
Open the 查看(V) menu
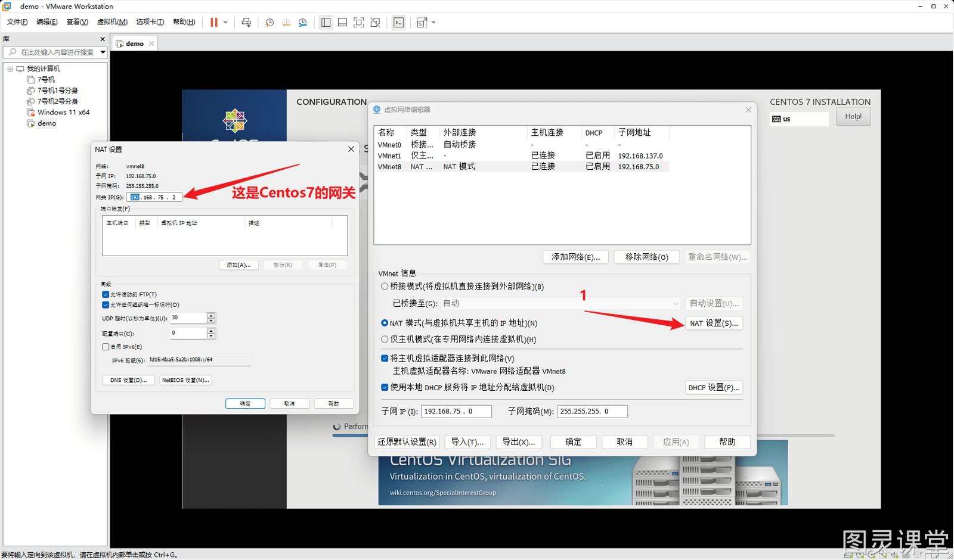[x=78, y=22]
